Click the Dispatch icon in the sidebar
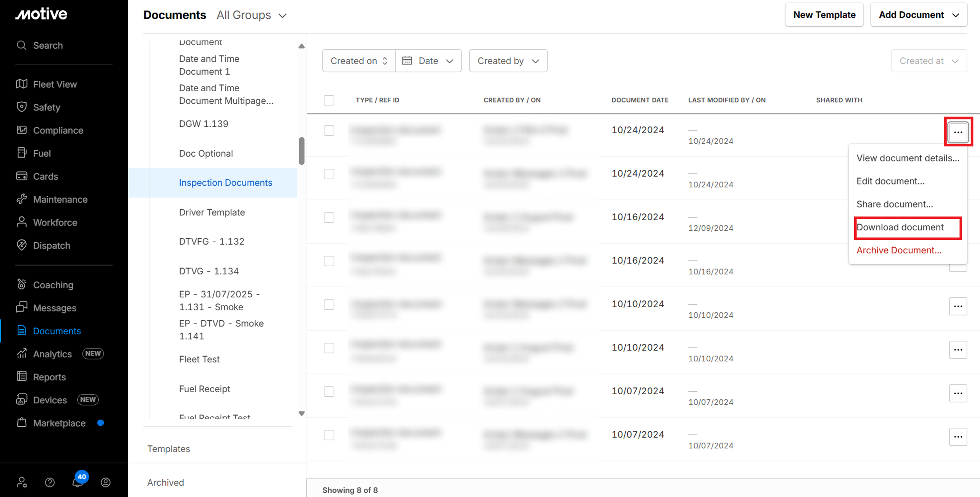The image size is (980, 497). [22, 245]
